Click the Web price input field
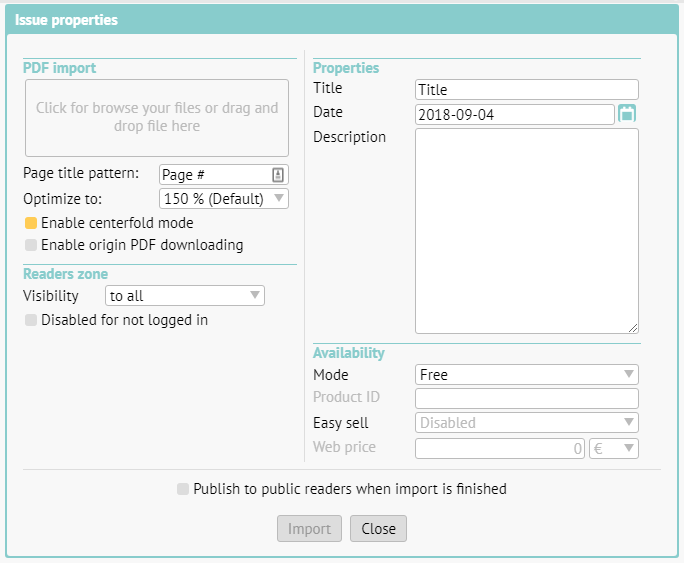Image resolution: width=684 pixels, height=563 pixels. click(500, 448)
